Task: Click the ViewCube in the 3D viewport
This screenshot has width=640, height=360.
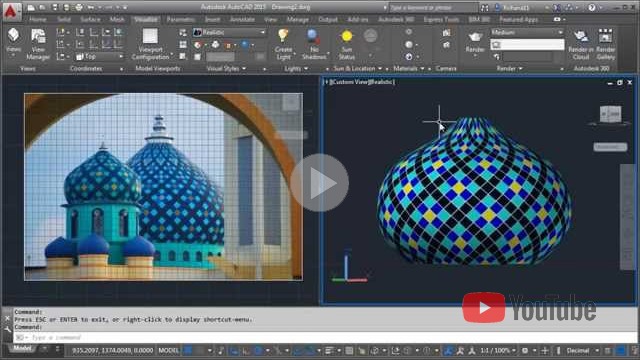Action: pyautogui.click(x=611, y=114)
